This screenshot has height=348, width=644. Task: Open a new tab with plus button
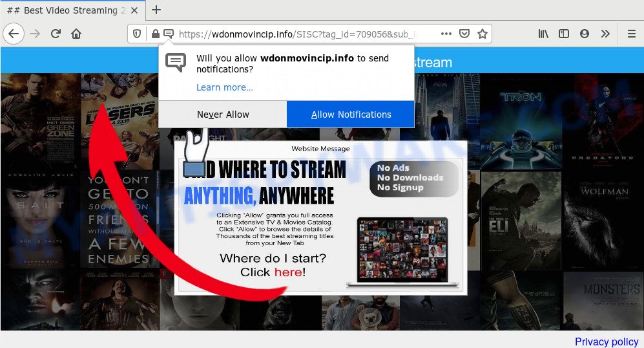coord(156,10)
